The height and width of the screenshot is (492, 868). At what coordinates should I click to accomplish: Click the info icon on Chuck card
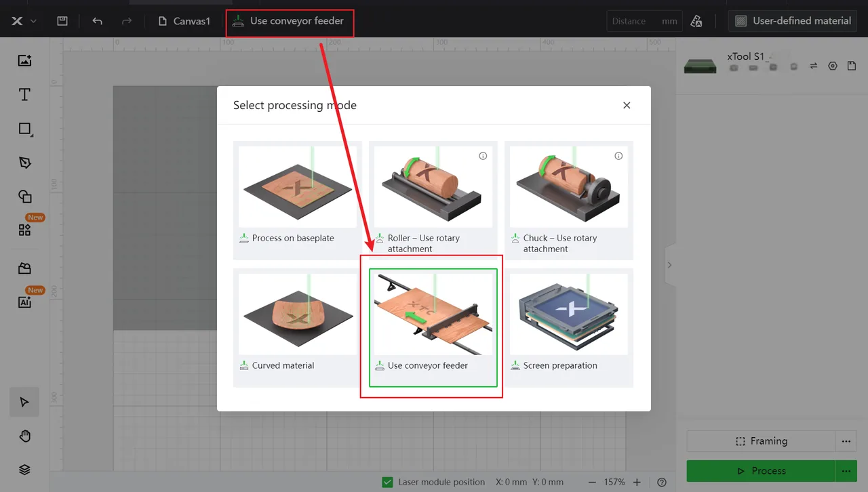pos(618,156)
